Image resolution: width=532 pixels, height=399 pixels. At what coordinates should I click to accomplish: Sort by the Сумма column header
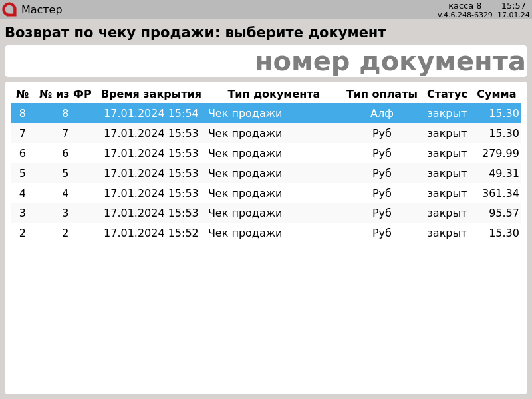pos(496,94)
